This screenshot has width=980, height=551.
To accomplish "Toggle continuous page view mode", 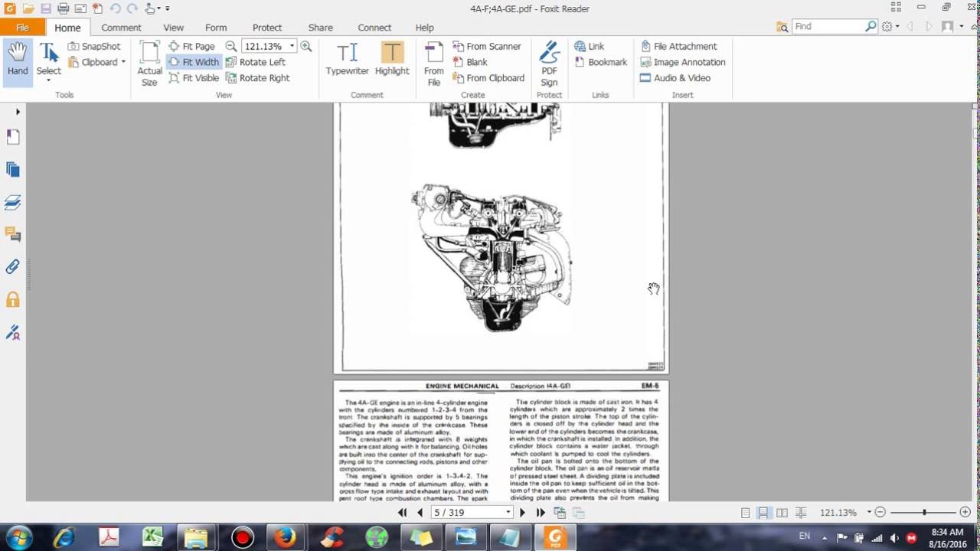I will [x=763, y=513].
